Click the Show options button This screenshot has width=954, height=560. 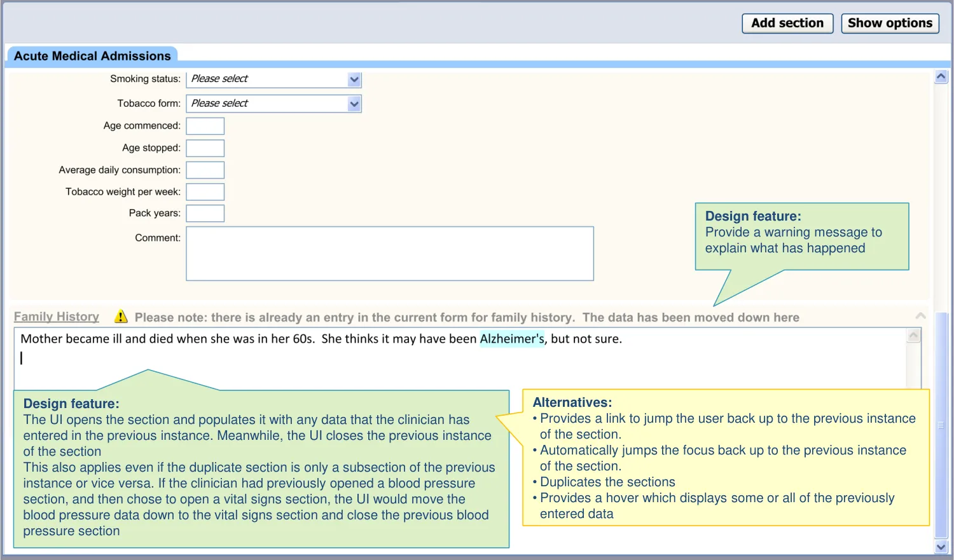(x=890, y=24)
